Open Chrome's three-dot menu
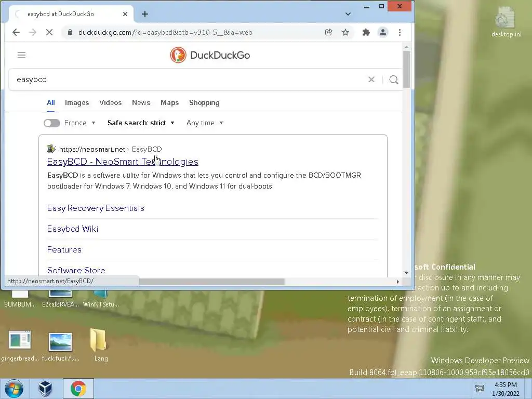The width and height of the screenshot is (532, 399). click(400, 32)
